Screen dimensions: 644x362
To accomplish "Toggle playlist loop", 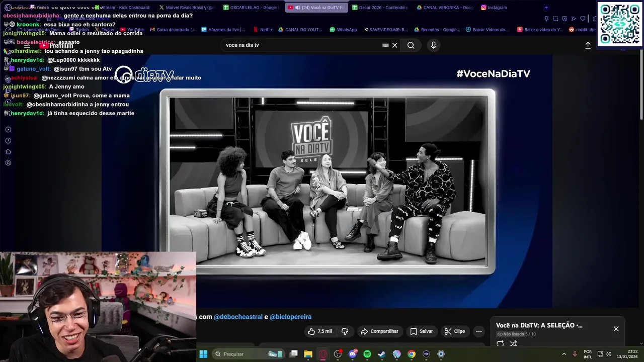I will 500,344.
